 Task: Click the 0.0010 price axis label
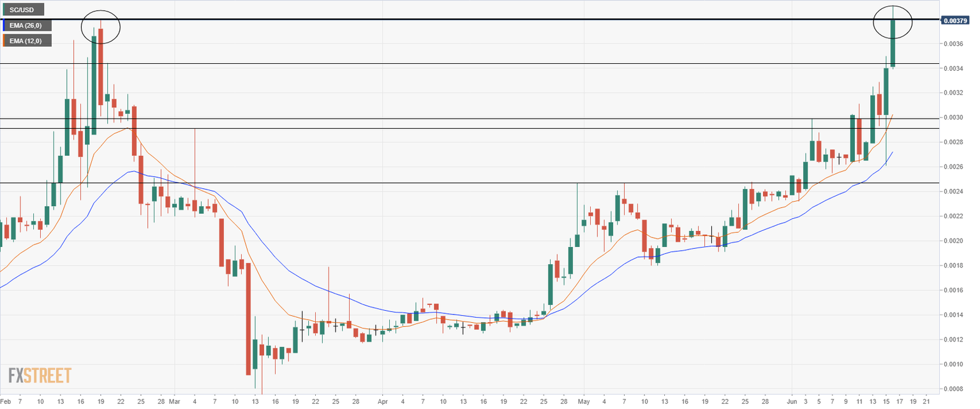click(954, 364)
